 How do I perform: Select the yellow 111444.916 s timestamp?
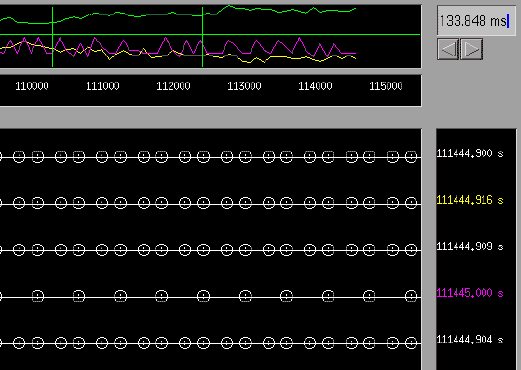click(x=470, y=200)
